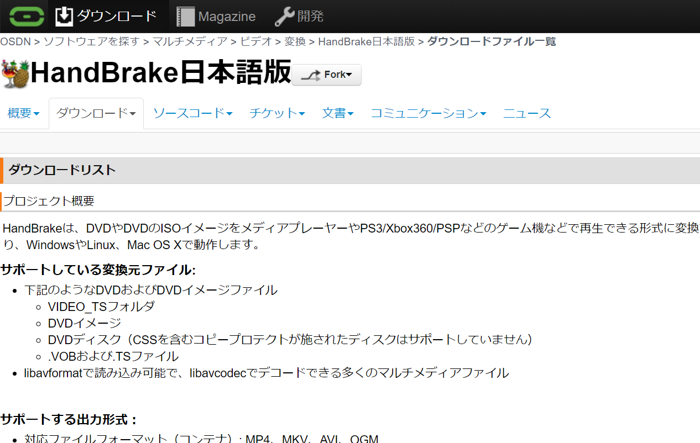Click the 下記のようなDVD list item
This screenshot has height=443, width=700.
tap(151, 290)
